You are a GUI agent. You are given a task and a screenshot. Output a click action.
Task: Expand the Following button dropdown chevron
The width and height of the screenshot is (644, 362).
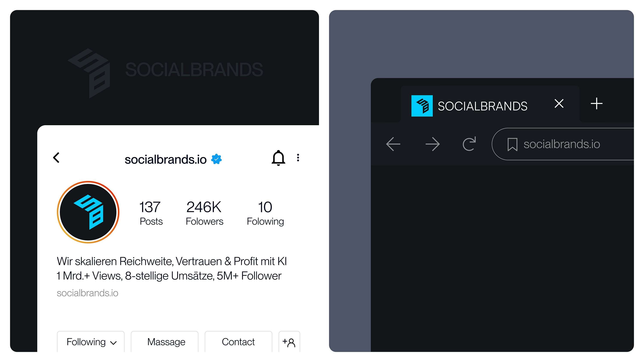(x=114, y=343)
